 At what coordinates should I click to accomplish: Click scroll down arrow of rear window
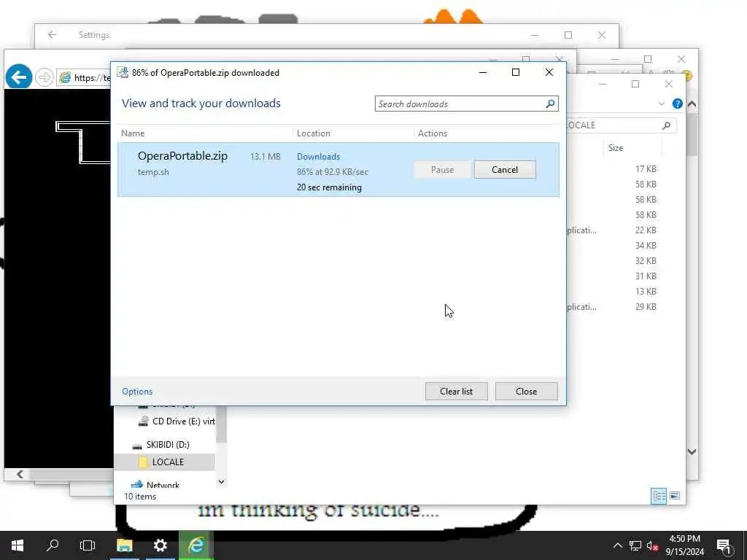(x=692, y=451)
